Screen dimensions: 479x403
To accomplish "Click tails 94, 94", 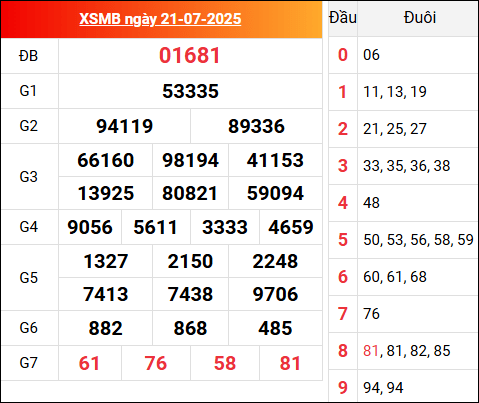I will (383, 388).
